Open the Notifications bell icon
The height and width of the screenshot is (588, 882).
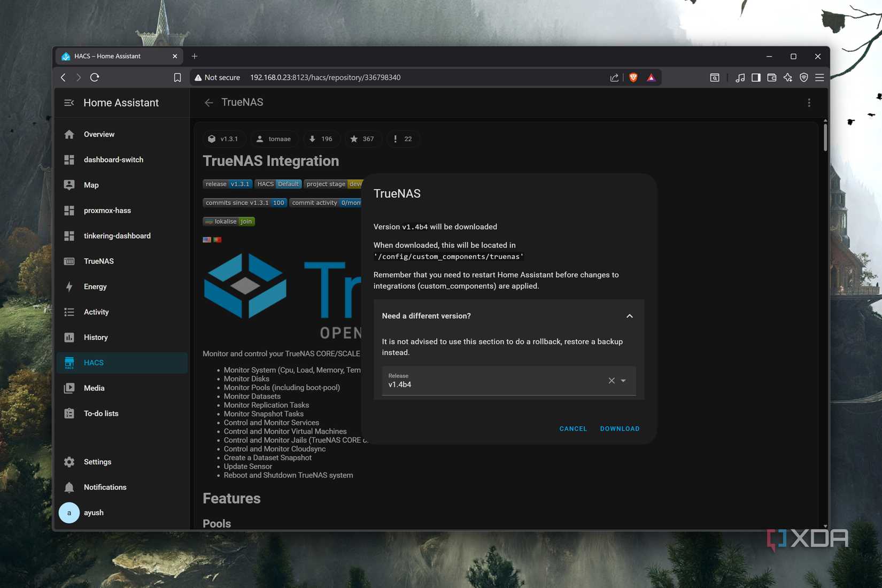69,488
